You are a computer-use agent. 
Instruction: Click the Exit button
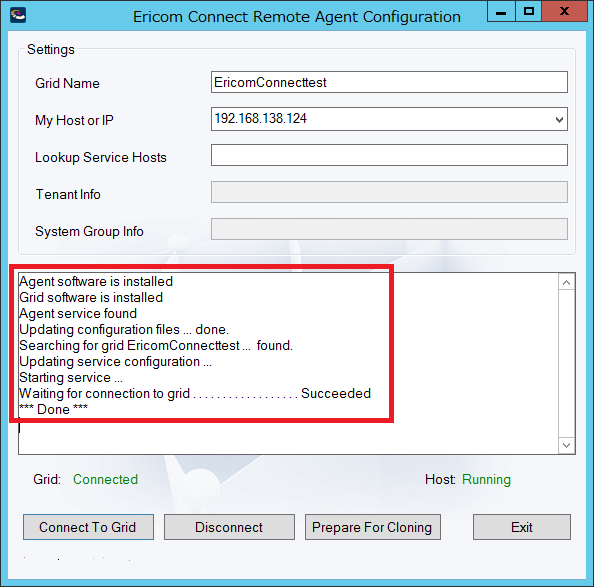coord(522,527)
